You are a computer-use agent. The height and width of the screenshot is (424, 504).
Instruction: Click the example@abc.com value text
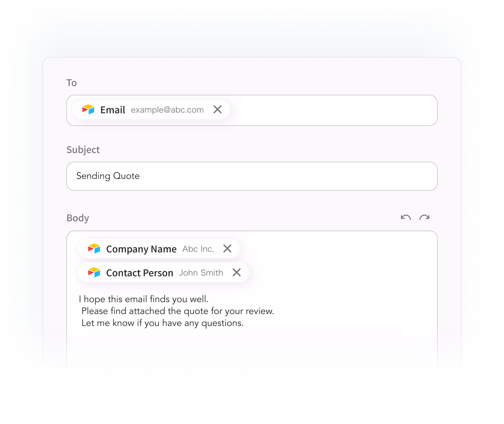point(167,110)
